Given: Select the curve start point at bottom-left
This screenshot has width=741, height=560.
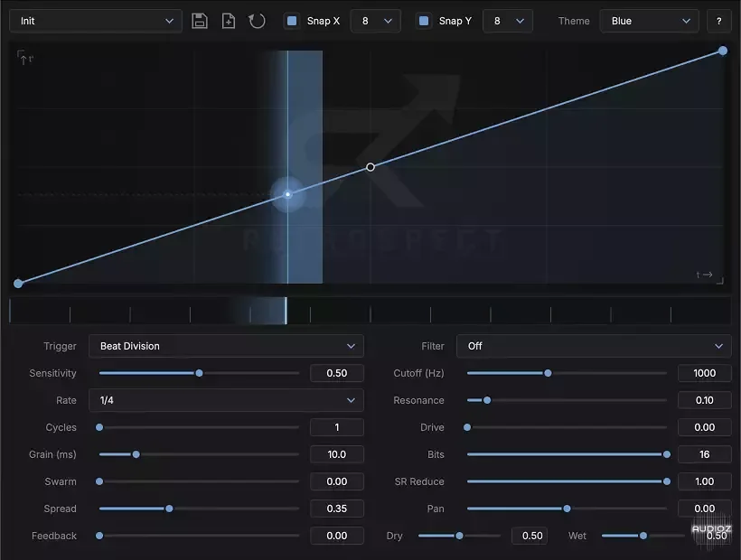Looking at the screenshot, I should point(18,284).
